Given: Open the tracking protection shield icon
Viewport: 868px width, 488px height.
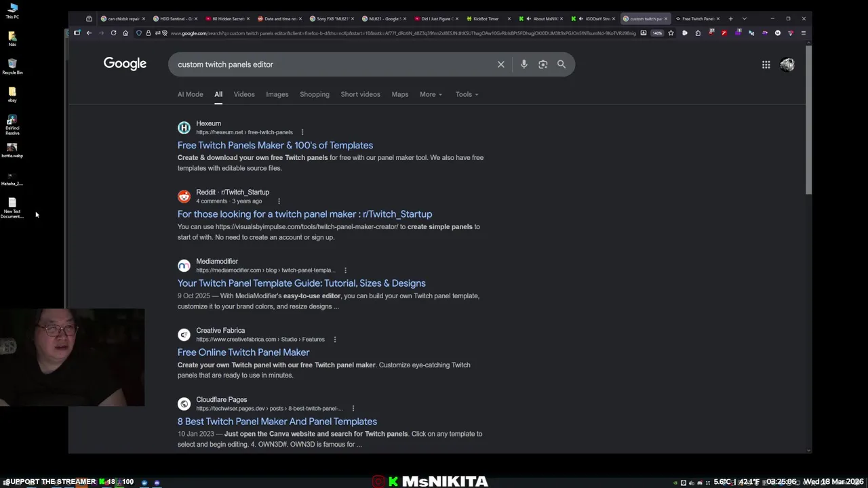Looking at the screenshot, I should tap(139, 33).
